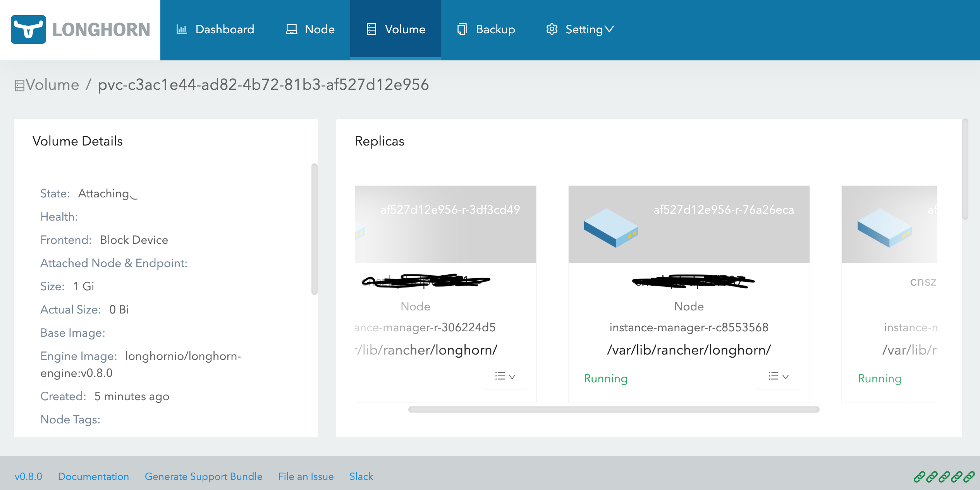This screenshot has width=980, height=490.
Task: Switch to the Dashboard tab
Action: [225, 29]
